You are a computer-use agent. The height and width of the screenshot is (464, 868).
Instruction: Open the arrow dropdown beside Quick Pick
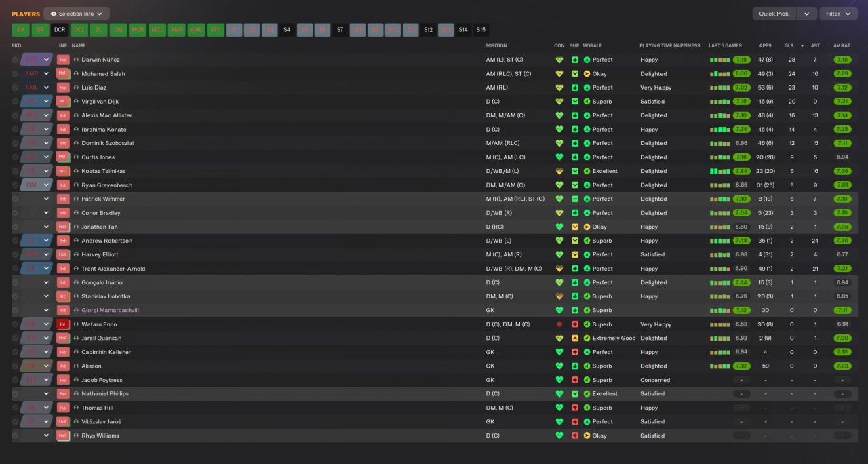click(806, 14)
